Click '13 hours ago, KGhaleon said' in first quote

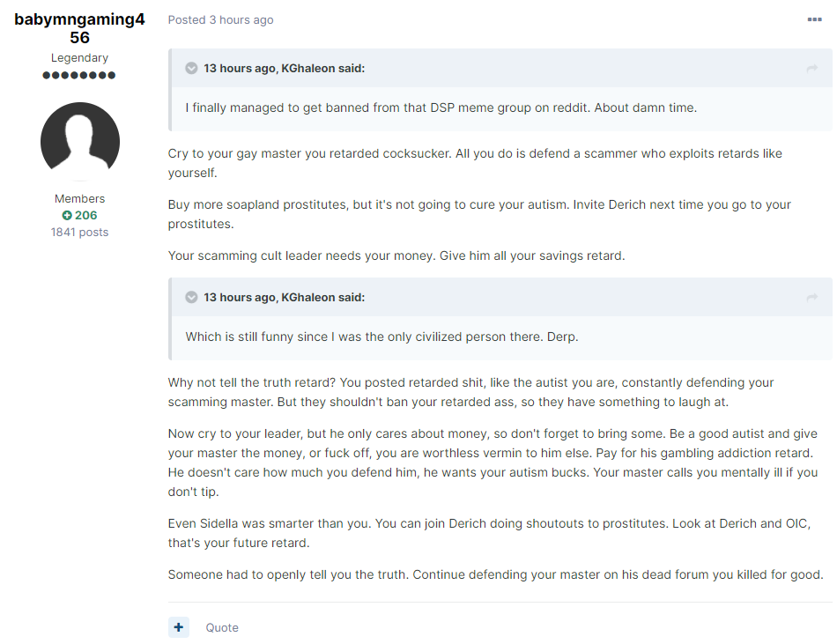click(x=284, y=69)
